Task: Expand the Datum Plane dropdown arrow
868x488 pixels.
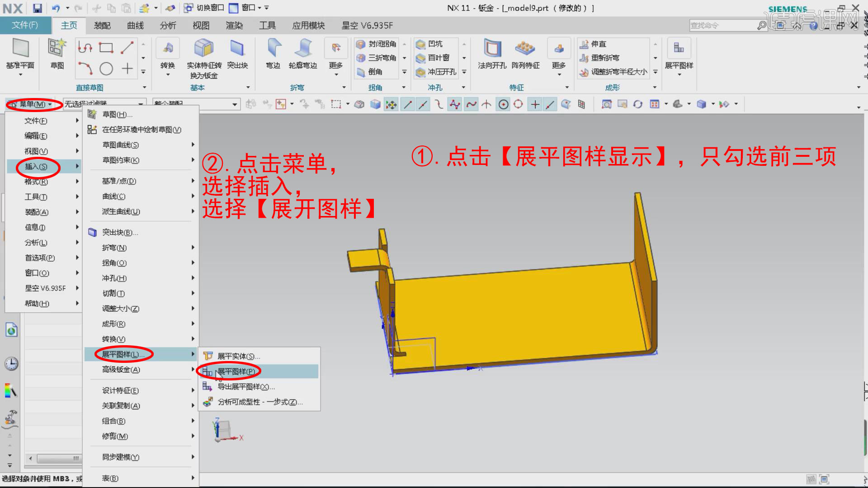Action: (20, 75)
